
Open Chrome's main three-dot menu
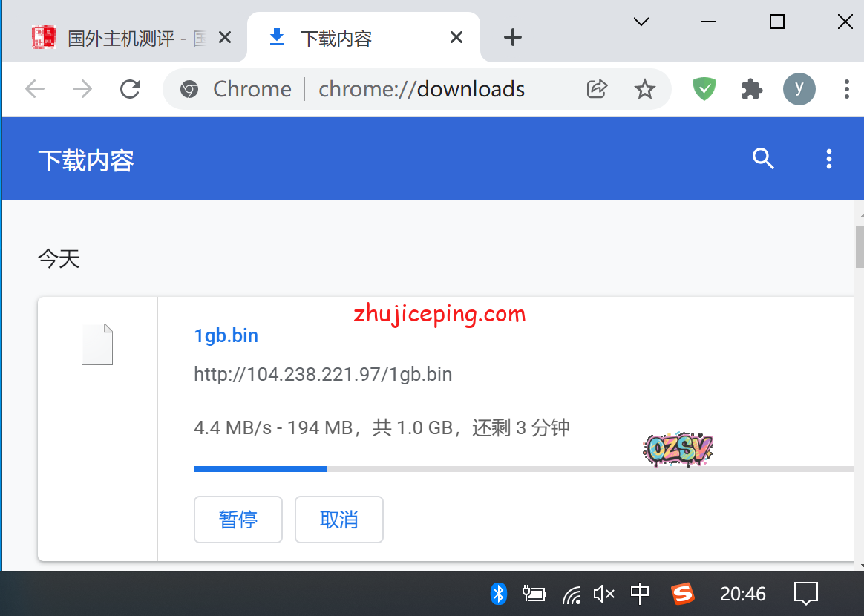tap(846, 90)
